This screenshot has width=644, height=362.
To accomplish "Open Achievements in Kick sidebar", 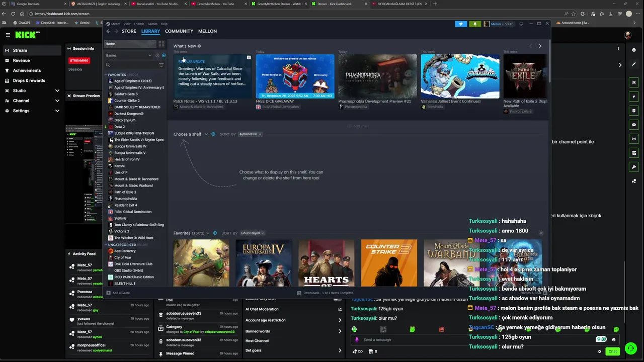I will coord(27,70).
